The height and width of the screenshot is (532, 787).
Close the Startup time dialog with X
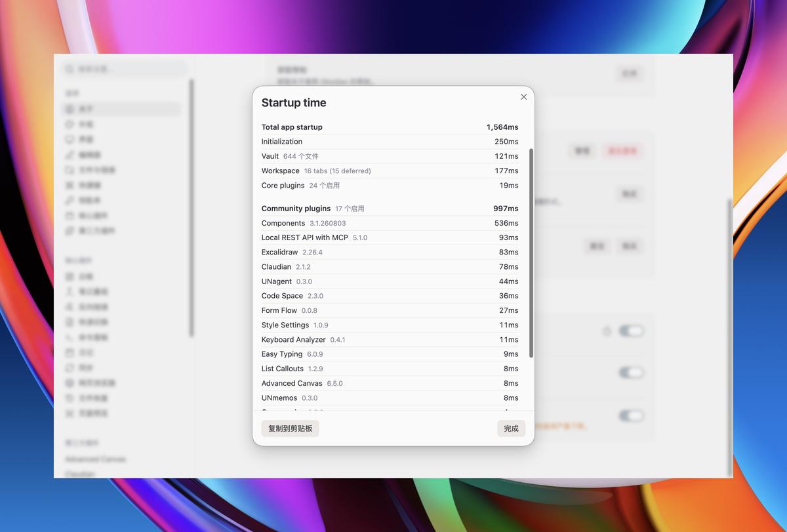click(x=523, y=97)
